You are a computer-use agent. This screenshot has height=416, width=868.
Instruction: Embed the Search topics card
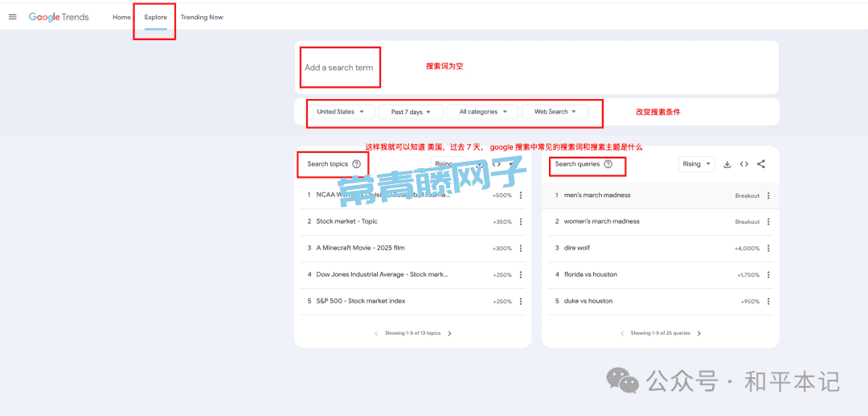[x=497, y=164]
